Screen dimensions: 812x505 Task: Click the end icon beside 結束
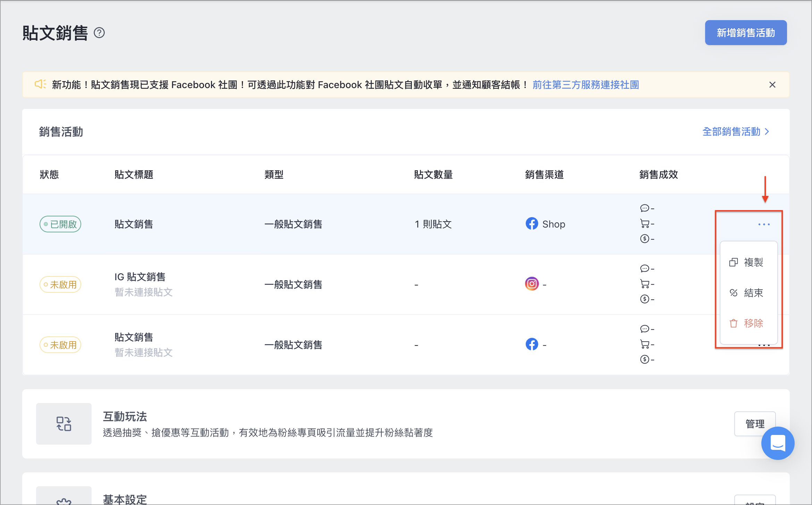[x=733, y=293]
